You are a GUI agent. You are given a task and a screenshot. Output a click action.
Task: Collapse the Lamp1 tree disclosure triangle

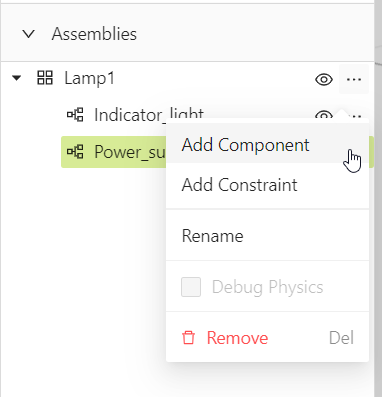pyautogui.click(x=16, y=79)
